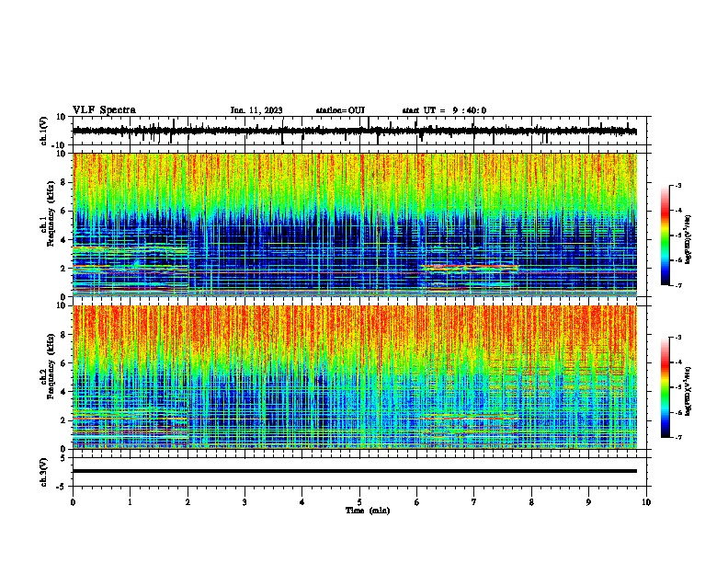Click the ch.1 voltage waveform trace

[354, 131]
